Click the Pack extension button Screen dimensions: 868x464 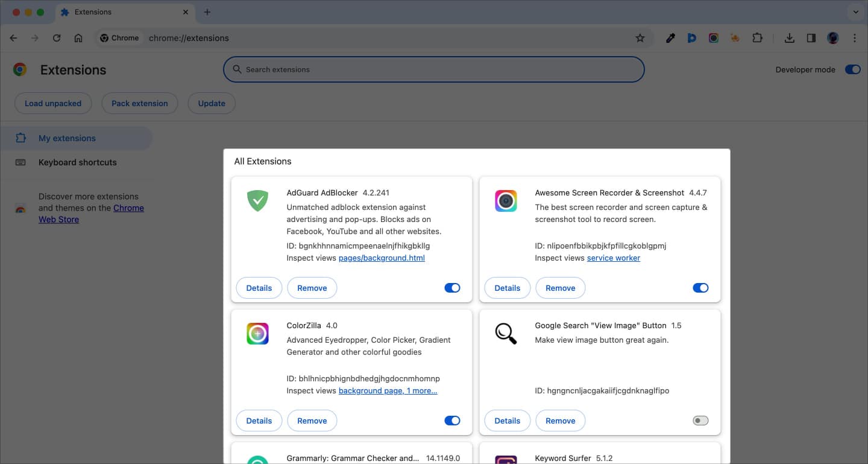[140, 103]
